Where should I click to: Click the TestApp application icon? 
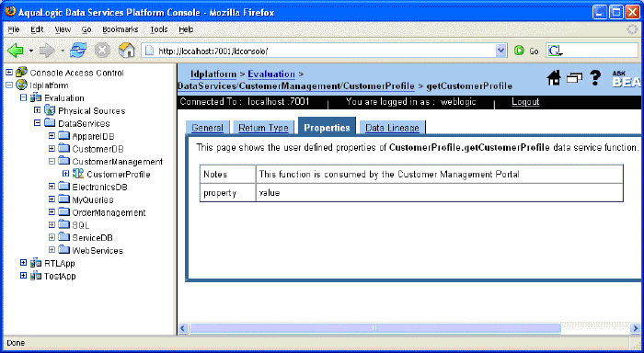point(36,276)
